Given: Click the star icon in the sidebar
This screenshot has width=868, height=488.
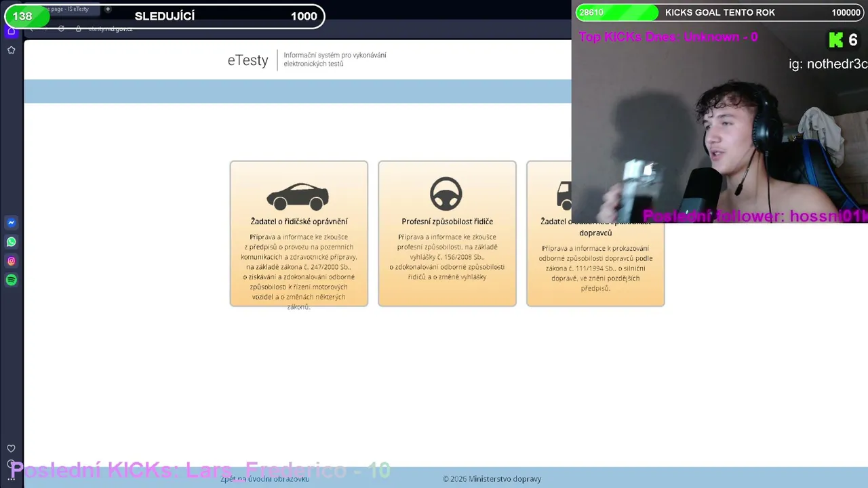Looking at the screenshot, I should (11, 49).
